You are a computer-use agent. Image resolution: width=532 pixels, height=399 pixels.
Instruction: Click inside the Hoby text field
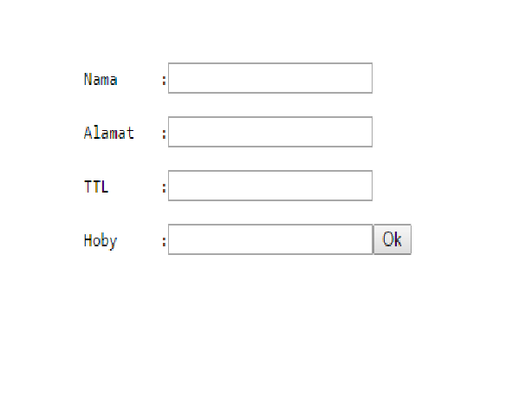269,240
